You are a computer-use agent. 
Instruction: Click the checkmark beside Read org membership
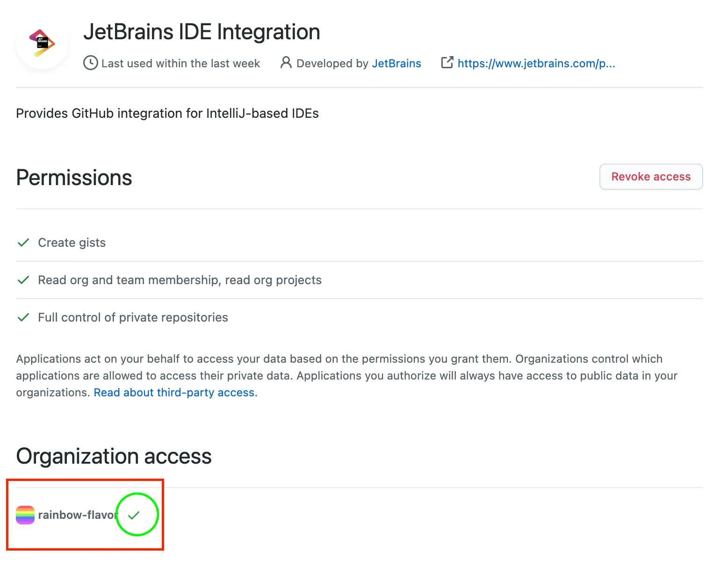(23, 280)
